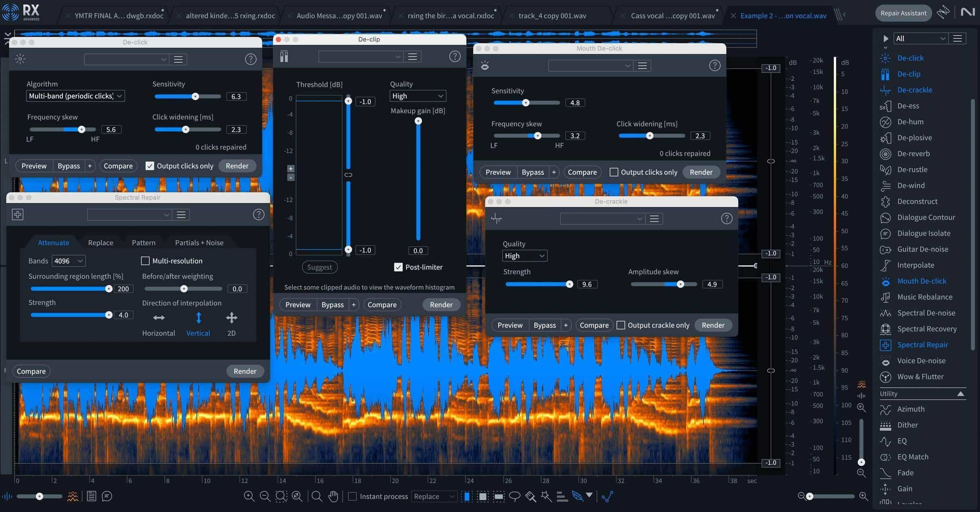The image size is (980, 512).
Task: Enable Output crackle only checkbox
Action: pos(621,325)
